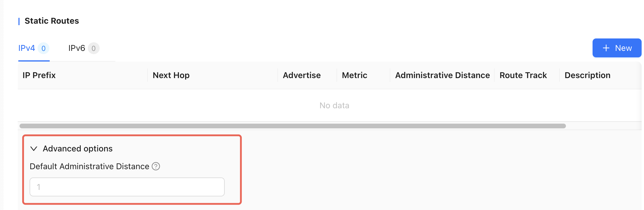Click the IP Prefix column header

coord(39,75)
